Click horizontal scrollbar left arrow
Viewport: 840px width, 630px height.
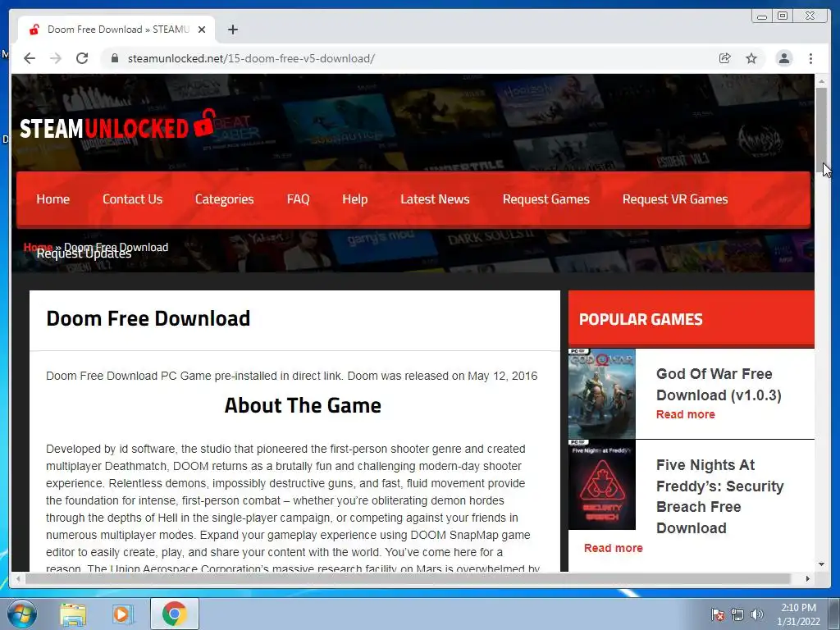point(18,578)
